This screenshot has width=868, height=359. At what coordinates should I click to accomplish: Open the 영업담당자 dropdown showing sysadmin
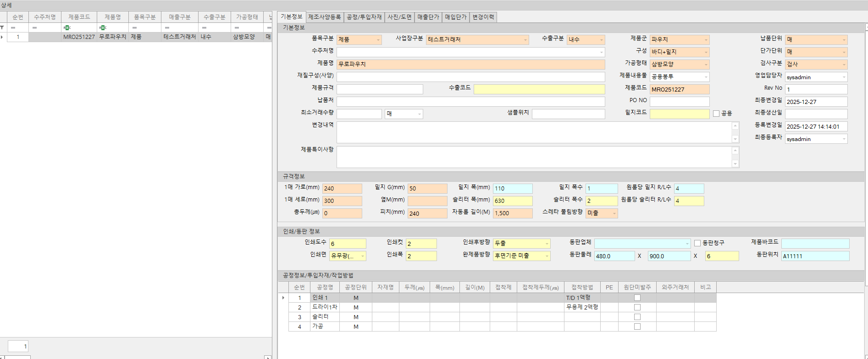(844, 77)
